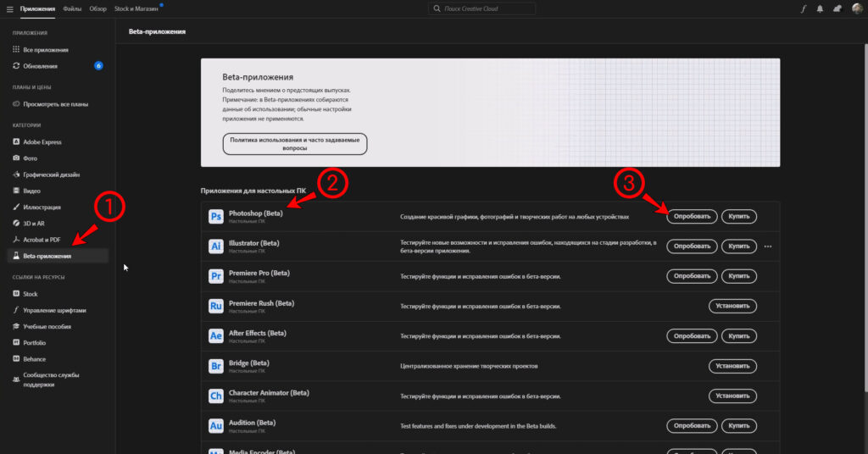The height and width of the screenshot is (454, 868).
Task: Click Купить for Audition (Beta)
Action: click(738, 426)
